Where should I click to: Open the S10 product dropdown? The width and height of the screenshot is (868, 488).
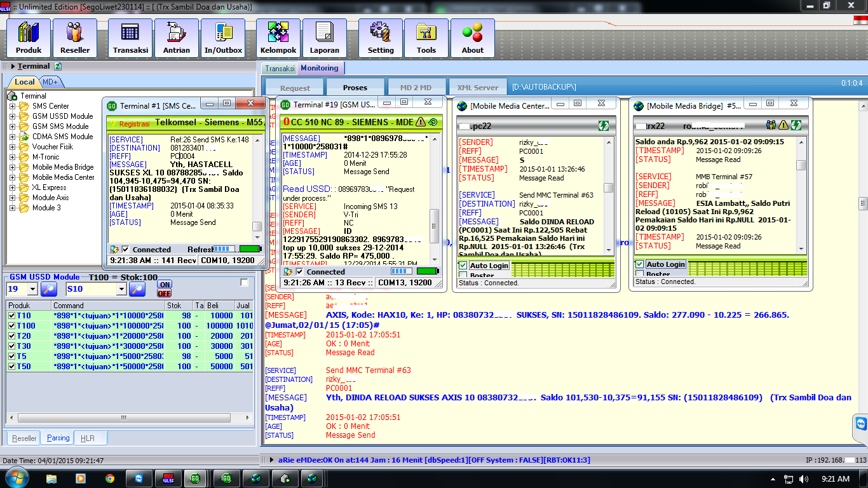tap(123, 288)
